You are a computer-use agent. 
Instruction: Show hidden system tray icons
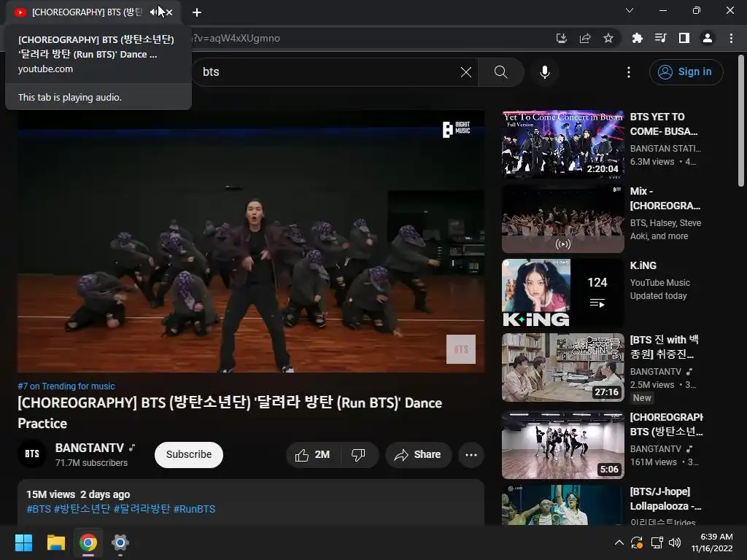click(619, 542)
